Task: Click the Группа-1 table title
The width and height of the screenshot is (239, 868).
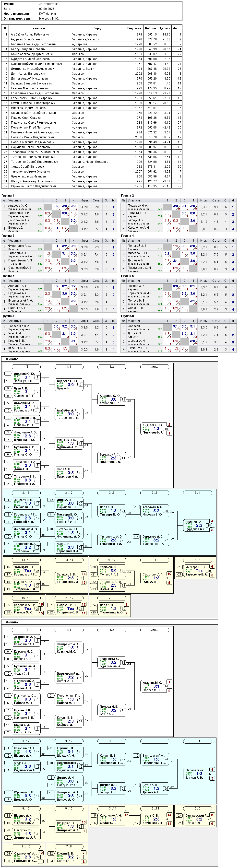Action: tap(8, 195)
